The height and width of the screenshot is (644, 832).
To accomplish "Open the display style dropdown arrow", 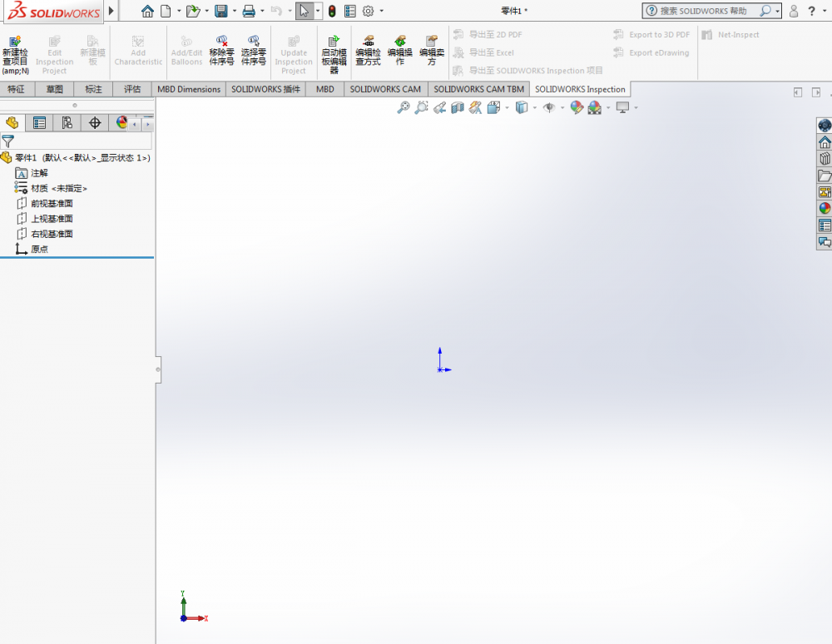I will [535, 107].
